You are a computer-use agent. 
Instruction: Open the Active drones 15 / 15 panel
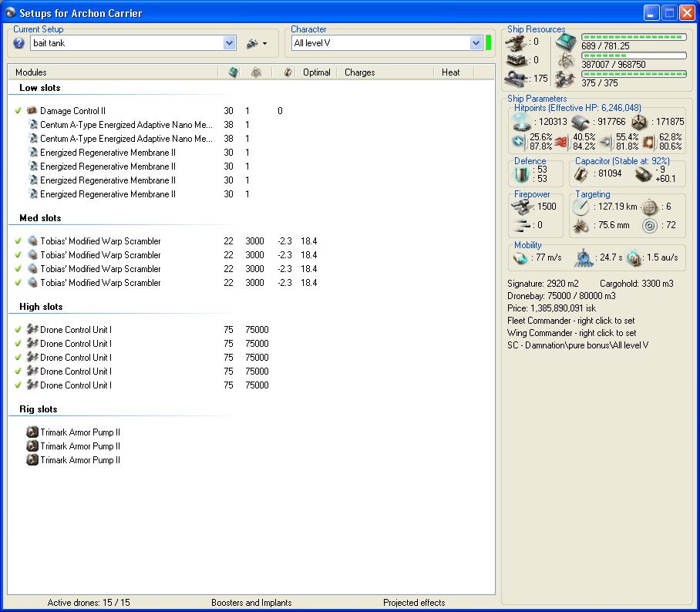pos(89,603)
